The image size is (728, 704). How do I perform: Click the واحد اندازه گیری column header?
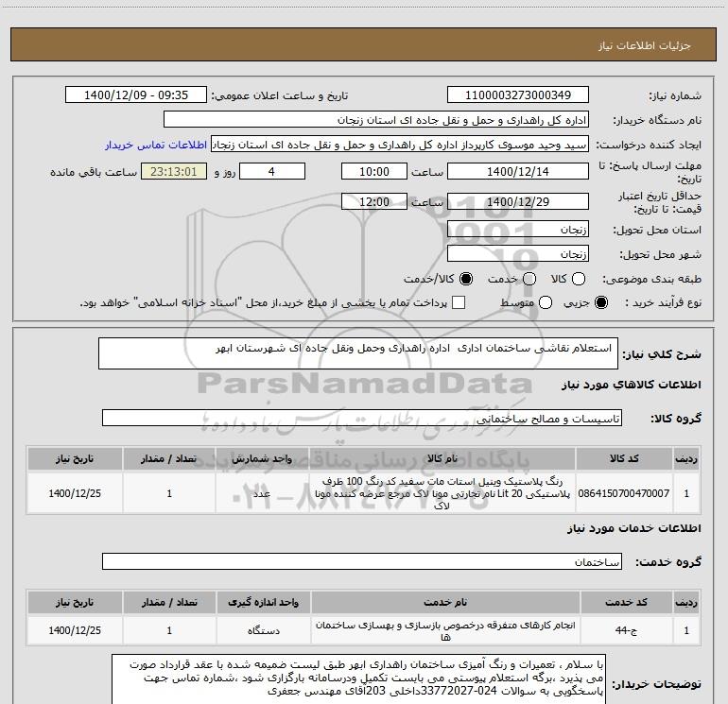(263, 602)
